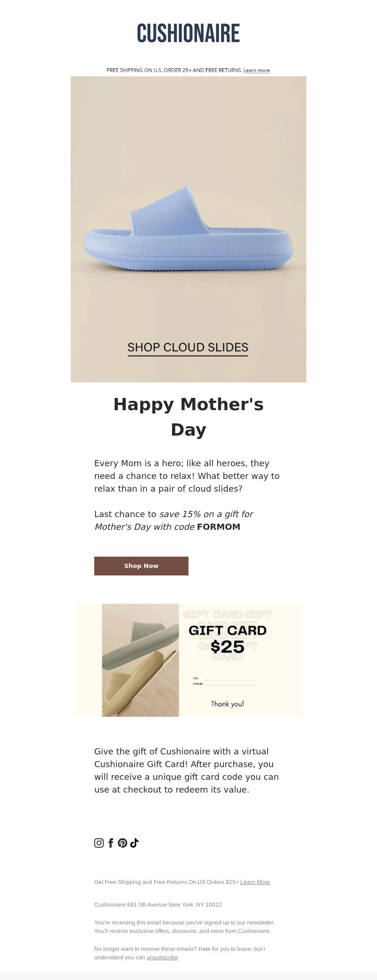Click the Cushionaire New York address line

pyautogui.click(x=158, y=905)
